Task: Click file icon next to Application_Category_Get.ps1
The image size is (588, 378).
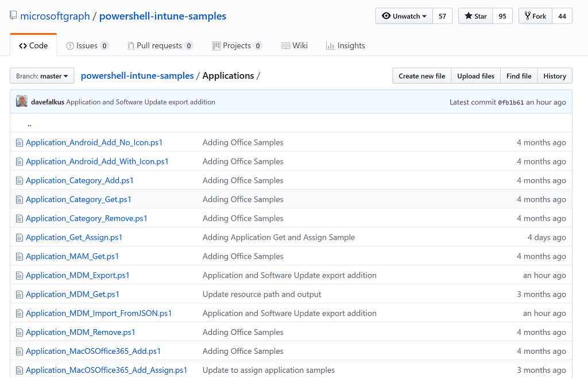Action: coord(20,200)
